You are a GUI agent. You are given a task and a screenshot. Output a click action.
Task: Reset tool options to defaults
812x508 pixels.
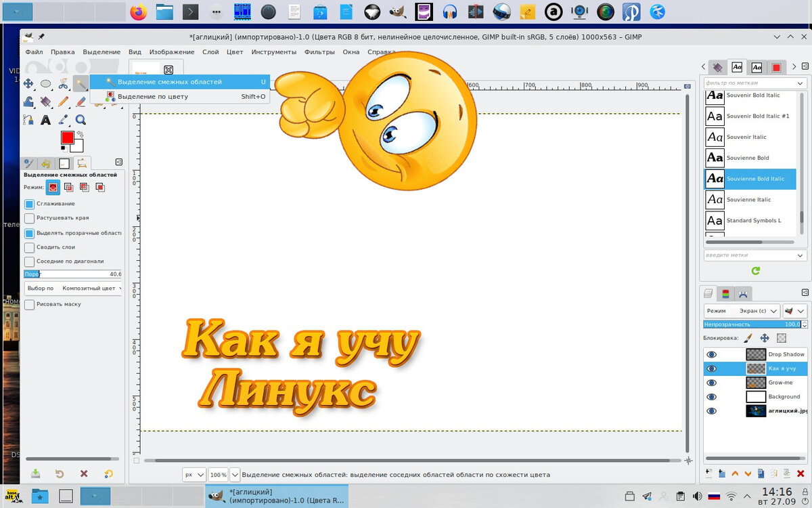(108, 473)
